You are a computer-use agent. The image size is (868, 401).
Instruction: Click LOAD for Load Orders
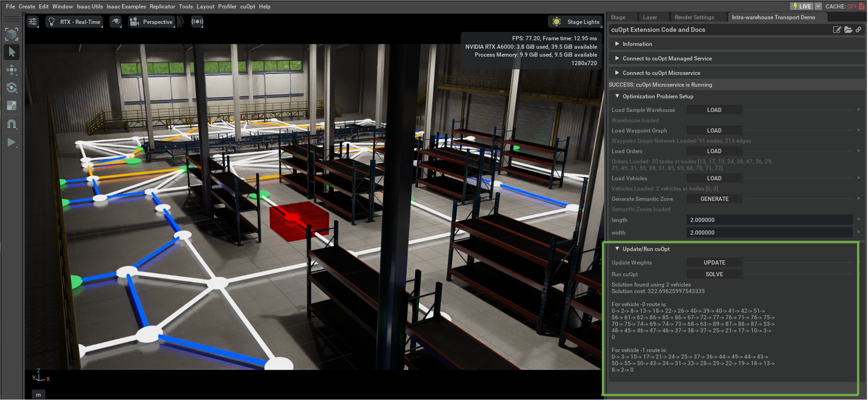coord(714,151)
